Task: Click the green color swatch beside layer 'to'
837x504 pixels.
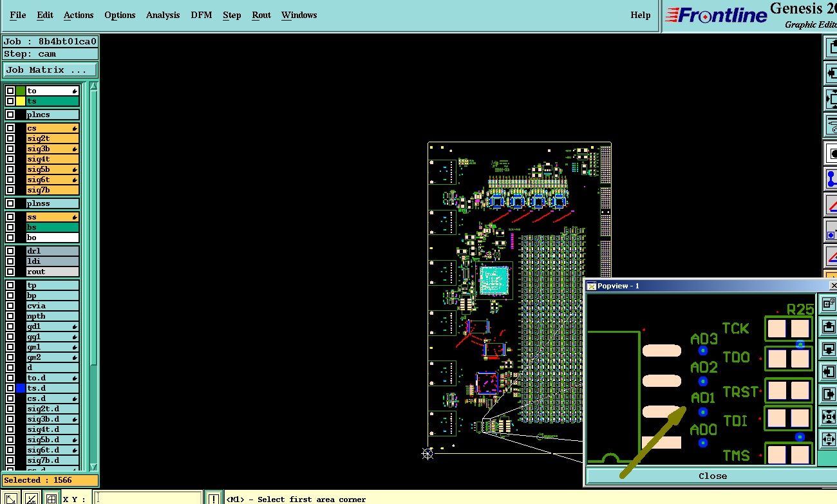Action: click(x=21, y=91)
